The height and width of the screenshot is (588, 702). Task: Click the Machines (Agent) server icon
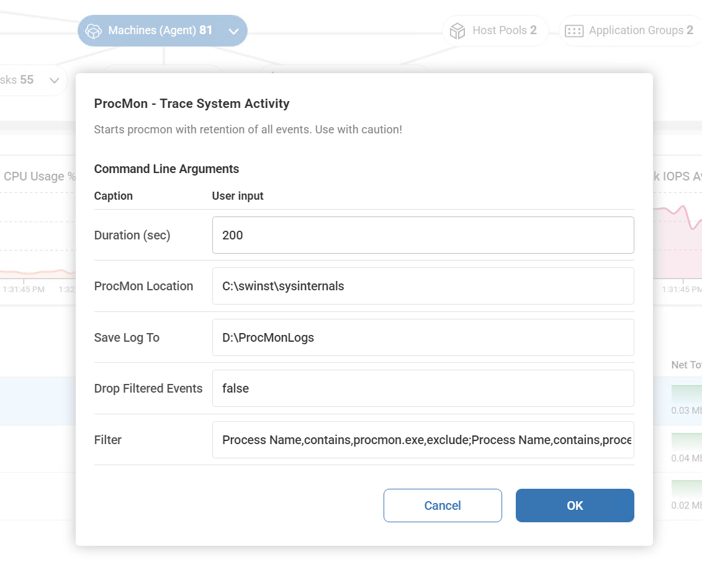(x=93, y=30)
